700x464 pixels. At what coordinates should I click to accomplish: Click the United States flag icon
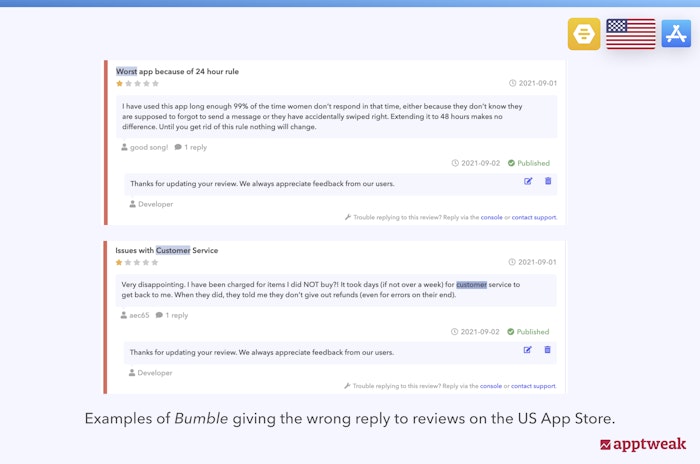630,33
